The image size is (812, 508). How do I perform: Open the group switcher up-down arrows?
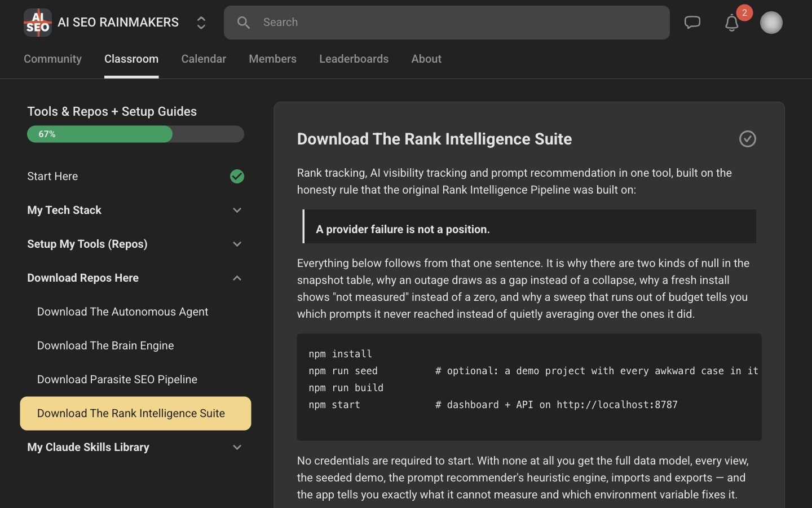pyautogui.click(x=201, y=23)
